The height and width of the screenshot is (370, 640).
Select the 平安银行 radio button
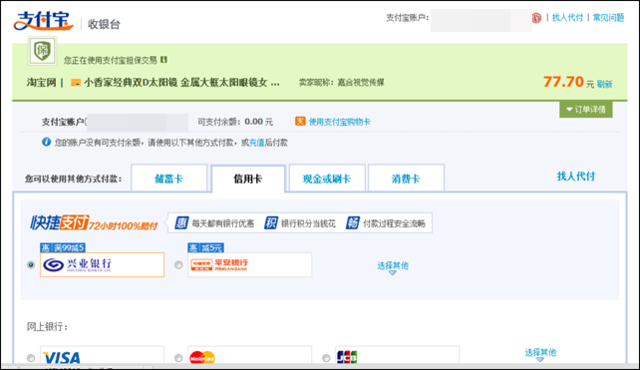(178, 265)
